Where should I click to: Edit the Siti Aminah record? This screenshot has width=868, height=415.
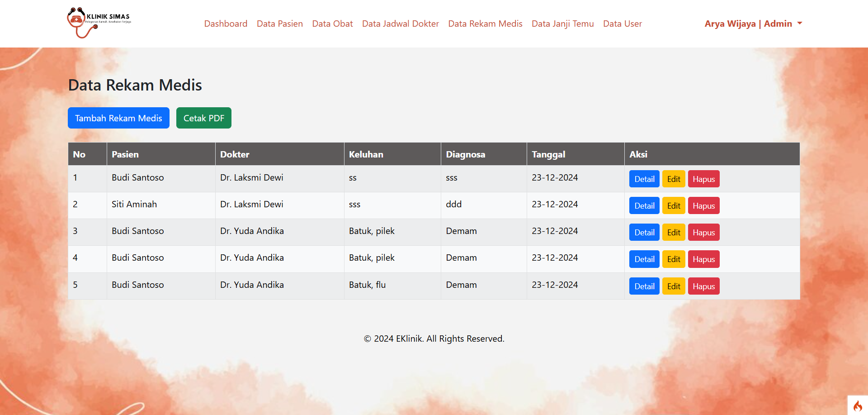[x=674, y=205]
